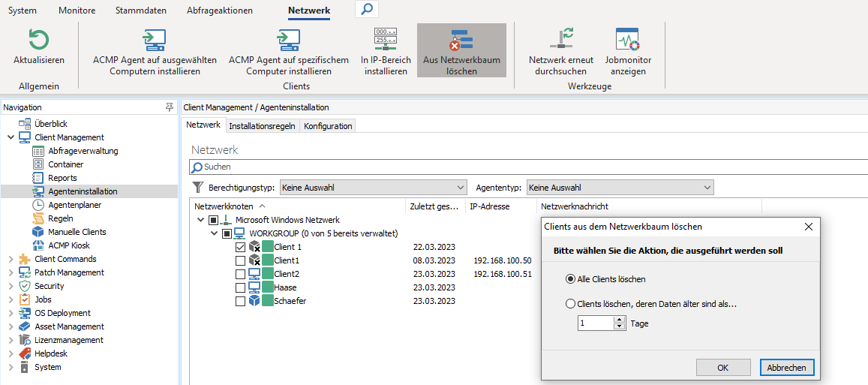The width and height of the screenshot is (868, 385).
Task: Expand the Jobs node
Action: 11,299
